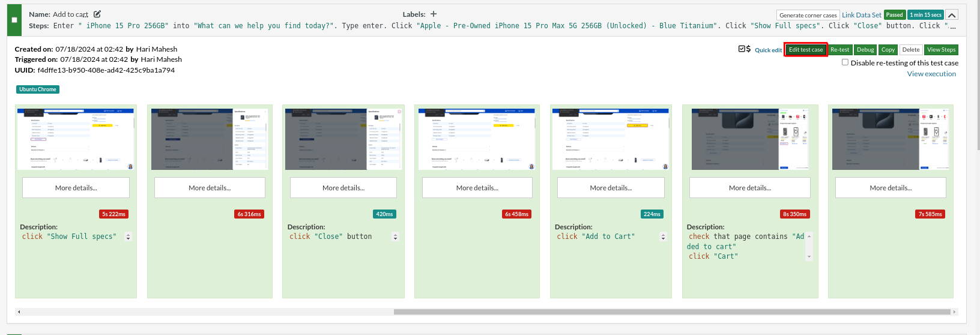
Task: Add a label with the plus icon
Action: point(434,14)
